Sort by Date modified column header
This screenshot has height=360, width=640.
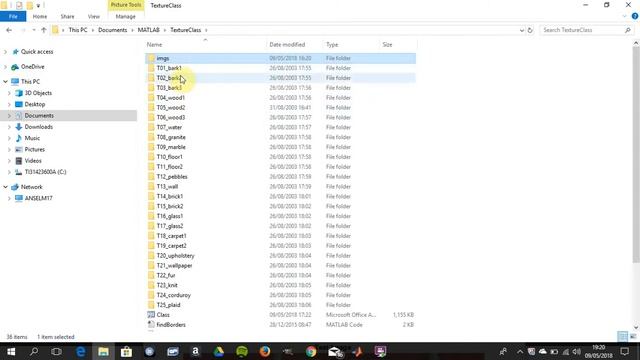click(287, 44)
